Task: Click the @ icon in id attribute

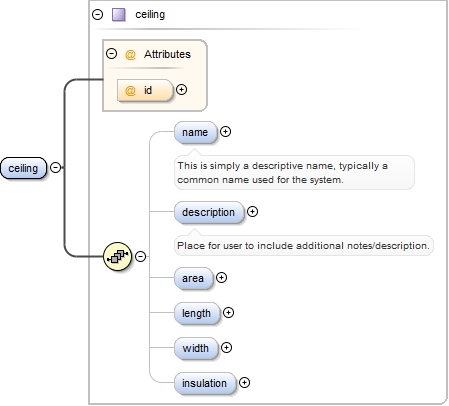Action: (x=130, y=90)
